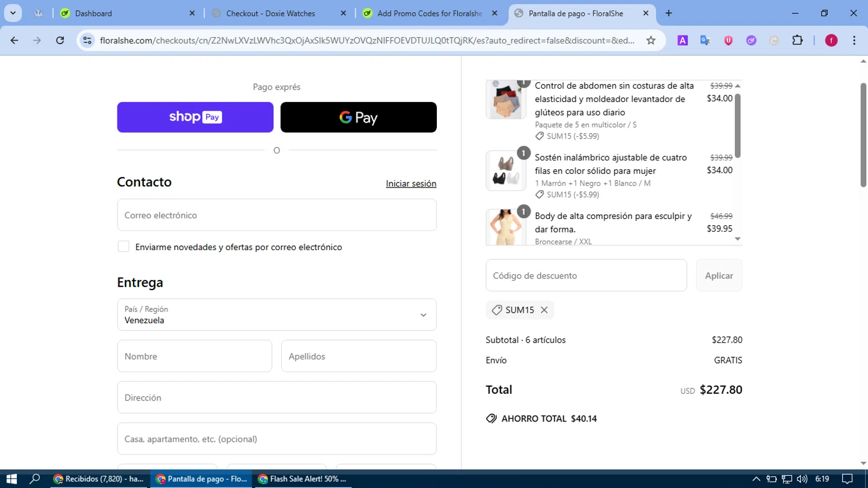Click the browser back arrow

[14, 40]
